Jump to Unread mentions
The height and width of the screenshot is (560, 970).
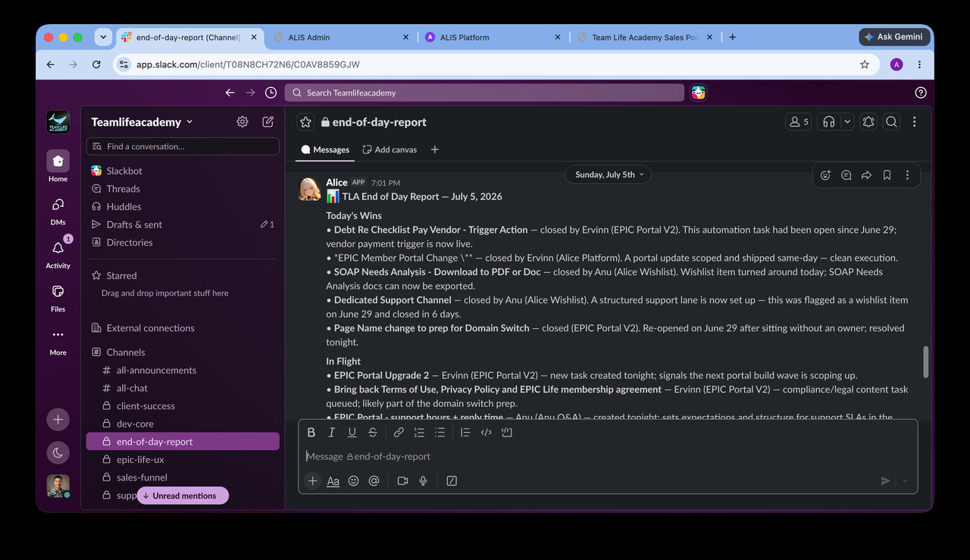(183, 496)
